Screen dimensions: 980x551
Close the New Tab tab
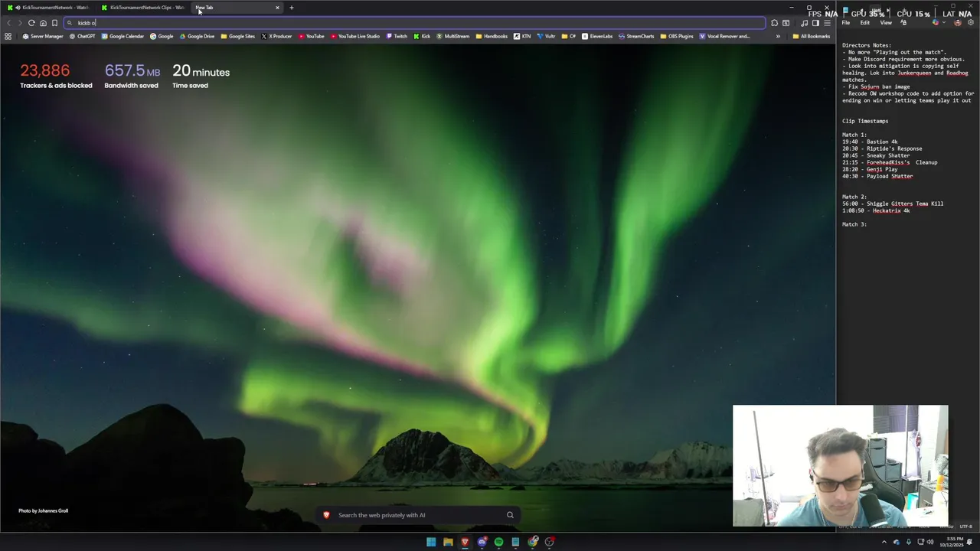277,8
